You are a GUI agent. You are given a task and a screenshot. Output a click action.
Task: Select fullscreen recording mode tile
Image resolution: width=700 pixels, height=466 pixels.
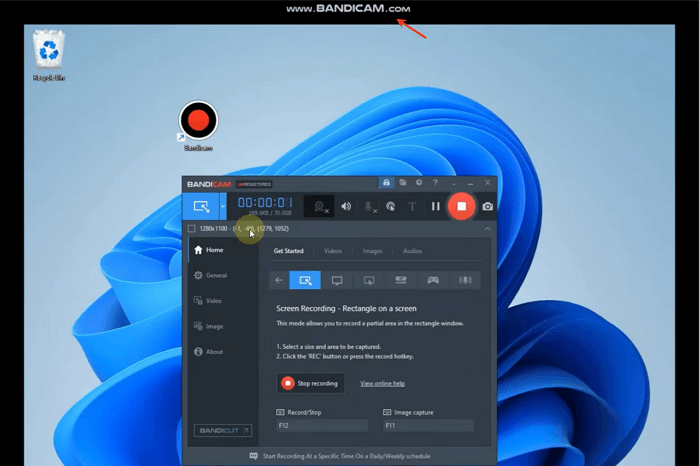(337, 280)
